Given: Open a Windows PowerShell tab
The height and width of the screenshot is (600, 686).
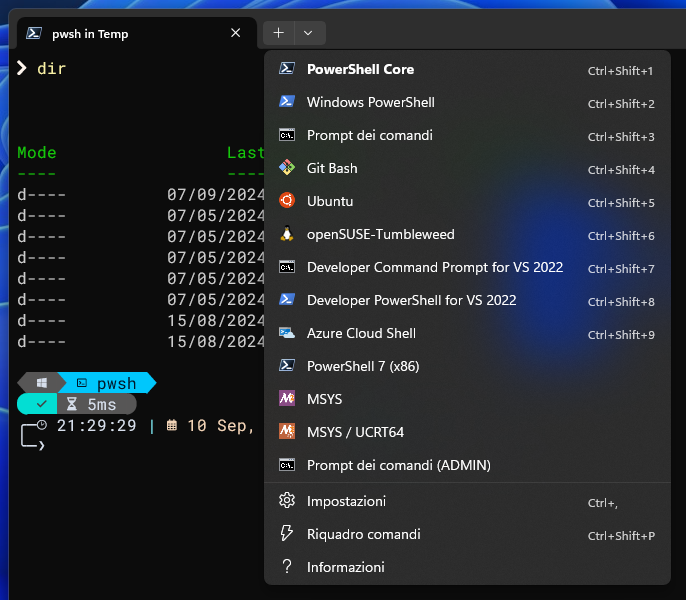Looking at the screenshot, I should [467, 102].
